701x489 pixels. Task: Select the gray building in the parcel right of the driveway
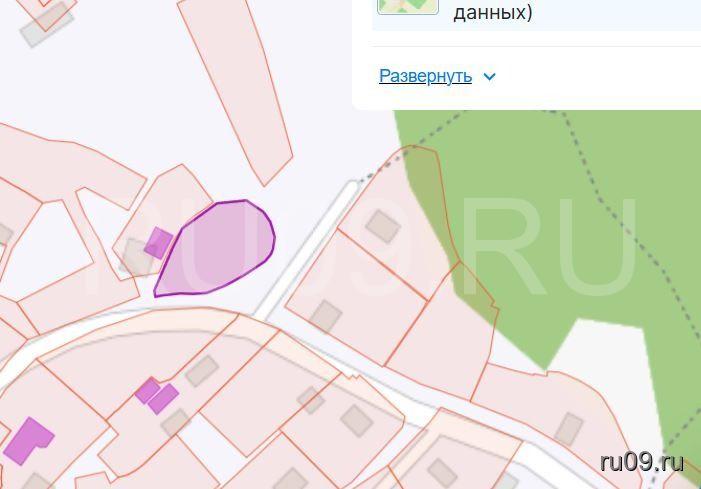click(x=326, y=316)
